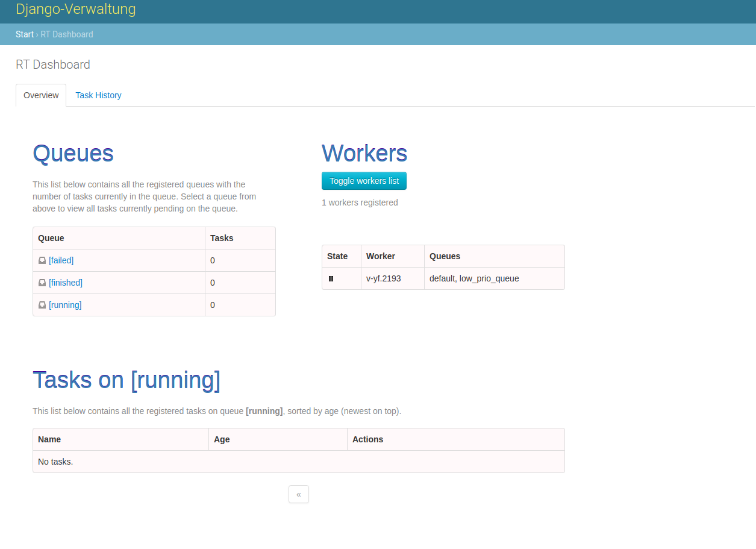Open the [finished] queue link
The image size is (756, 549).
coord(66,283)
